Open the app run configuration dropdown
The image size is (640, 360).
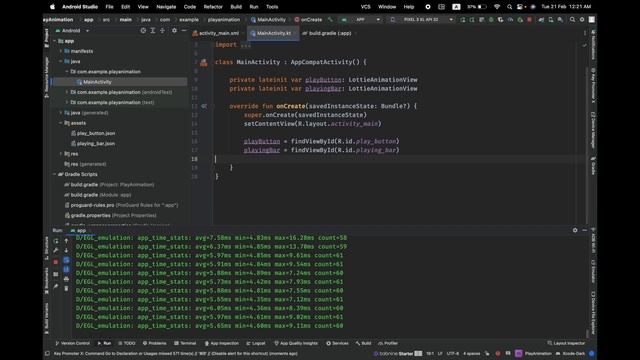pyautogui.click(x=361, y=20)
